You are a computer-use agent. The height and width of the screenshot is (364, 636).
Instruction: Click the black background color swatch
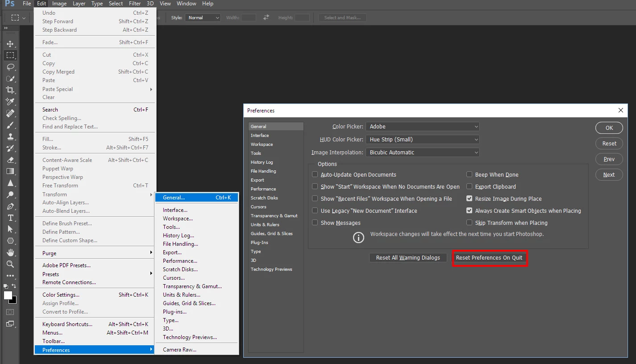click(x=14, y=301)
